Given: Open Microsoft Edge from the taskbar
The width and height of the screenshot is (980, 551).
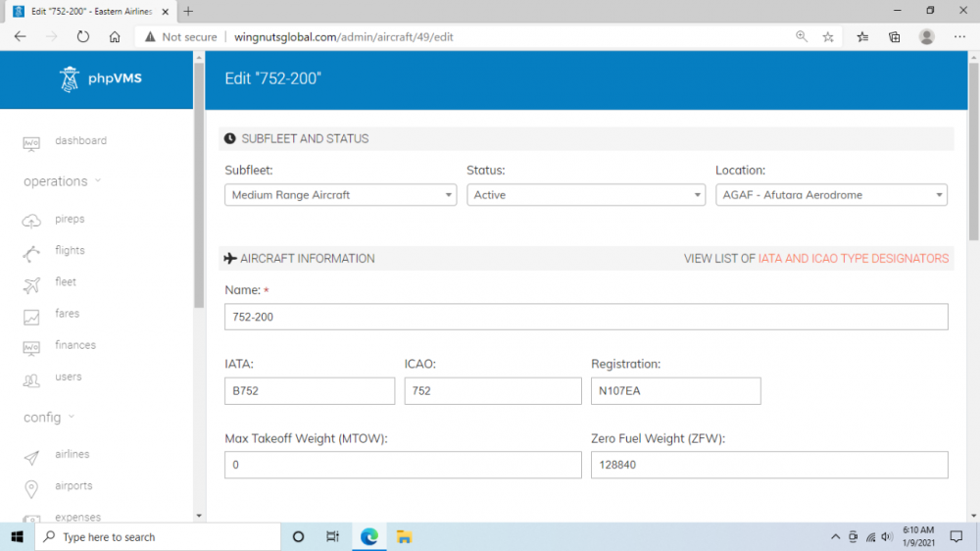Looking at the screenshot, I should (x=368, y=536).
